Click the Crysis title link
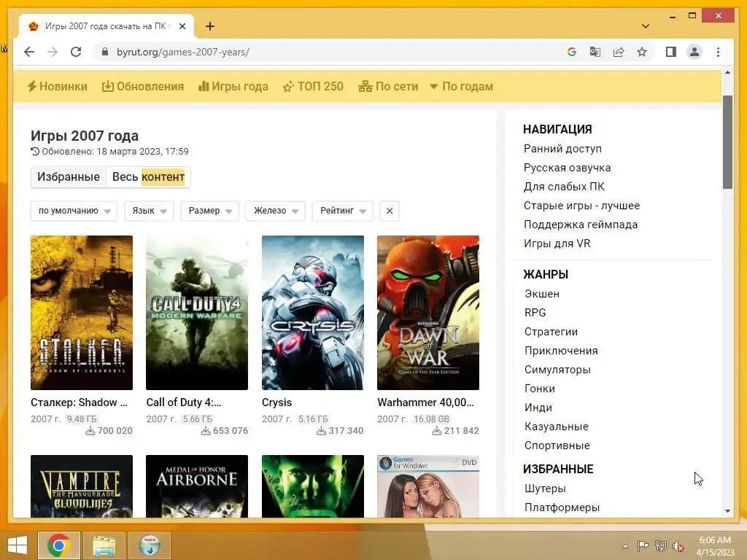This screenshot has height=560, width=747. point(276,402)
